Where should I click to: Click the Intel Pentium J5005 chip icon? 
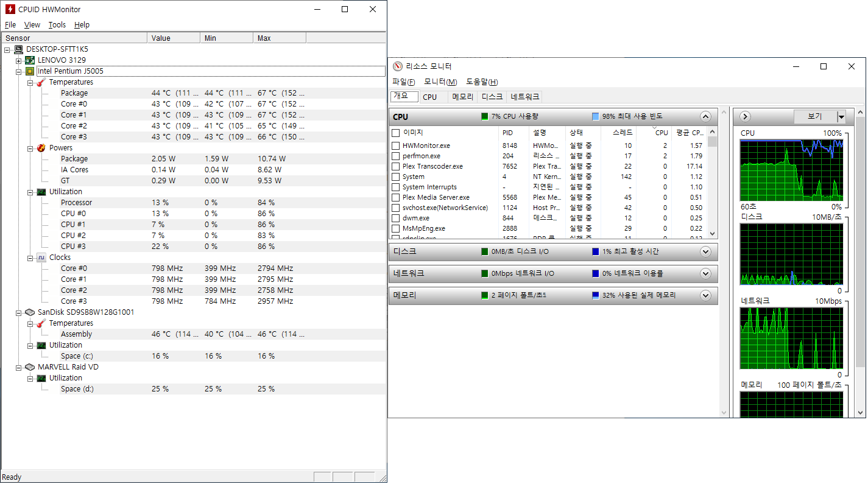pos(30,71)
